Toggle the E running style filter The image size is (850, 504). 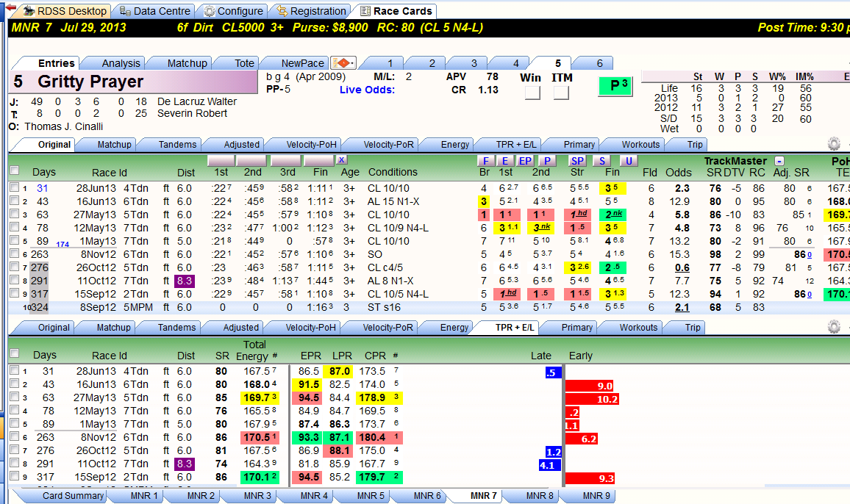[x=504, y=161]
